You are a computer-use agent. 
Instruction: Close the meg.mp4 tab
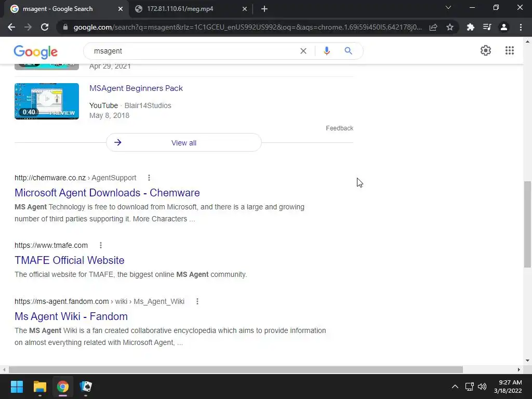[x=245, y=9]
